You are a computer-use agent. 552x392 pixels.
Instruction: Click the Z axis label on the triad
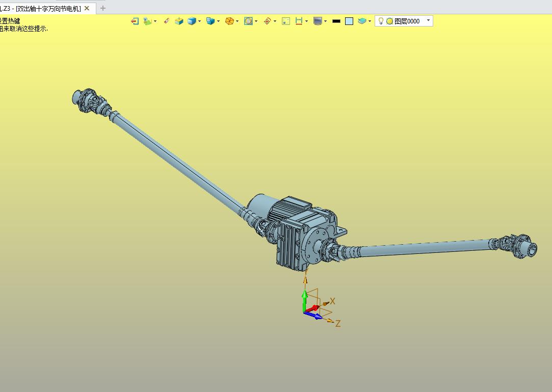337,323
